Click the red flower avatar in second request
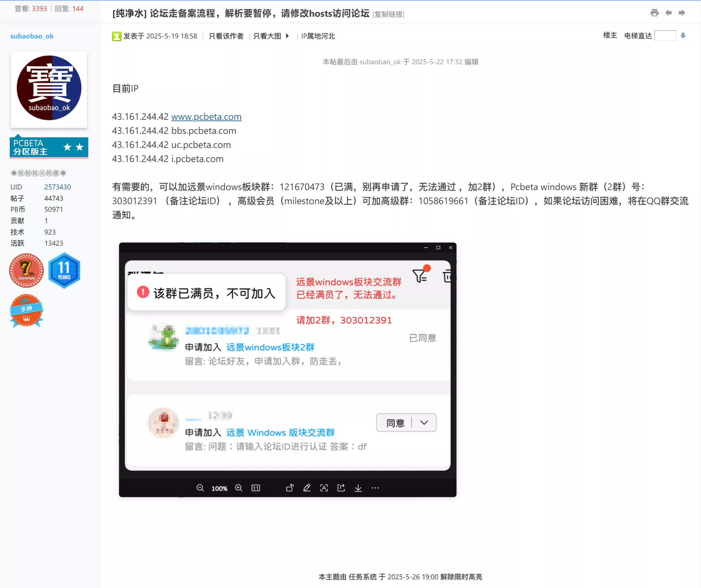Viewport: 701px width, 588px height. (163, 423)
